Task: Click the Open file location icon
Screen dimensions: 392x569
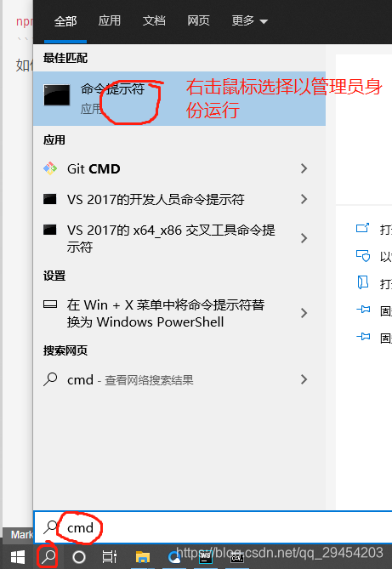Action: click(x=363, y=282)
